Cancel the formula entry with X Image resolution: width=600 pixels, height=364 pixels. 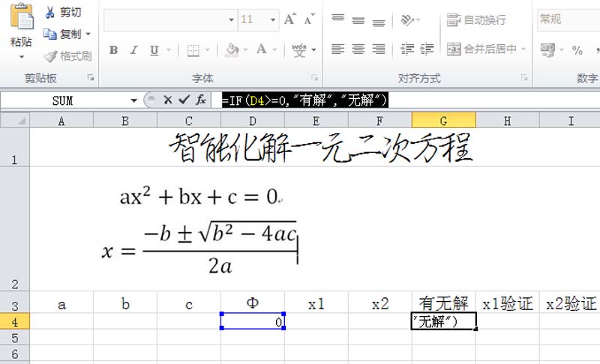[x=167, y=100]
